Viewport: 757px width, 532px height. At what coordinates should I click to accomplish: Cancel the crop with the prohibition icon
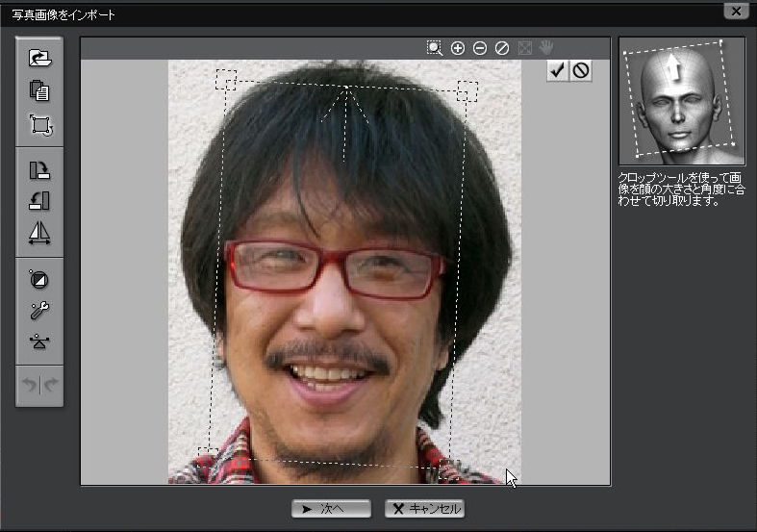click(x=581, y=71)
